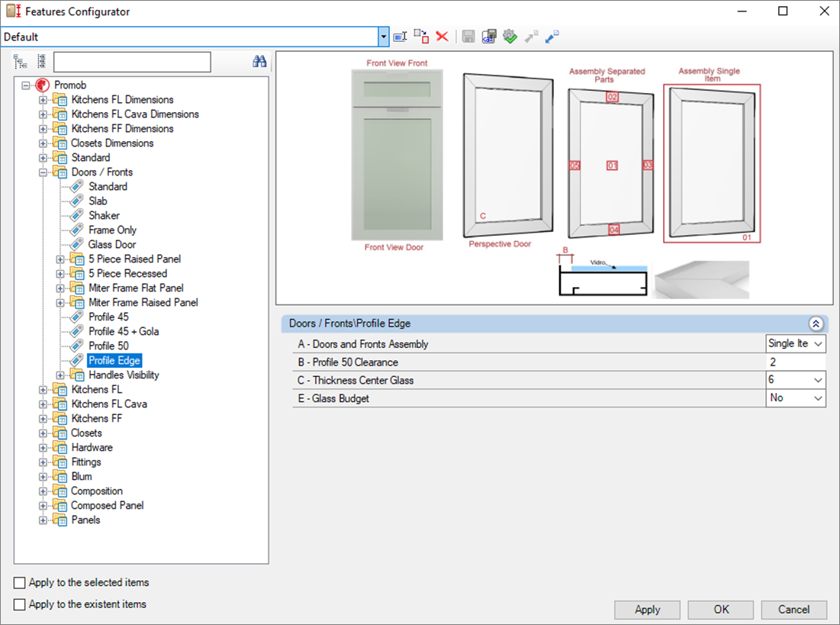This screenshot has height=625, width=840.
Task: Click the expand tree icon above the tree
Action: coord(21,62)
